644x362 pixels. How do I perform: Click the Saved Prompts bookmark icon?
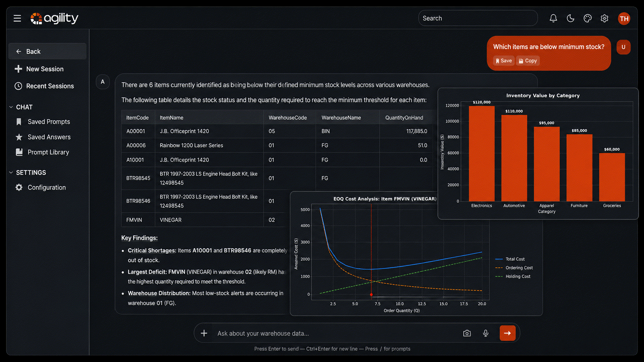click(19, 122)
